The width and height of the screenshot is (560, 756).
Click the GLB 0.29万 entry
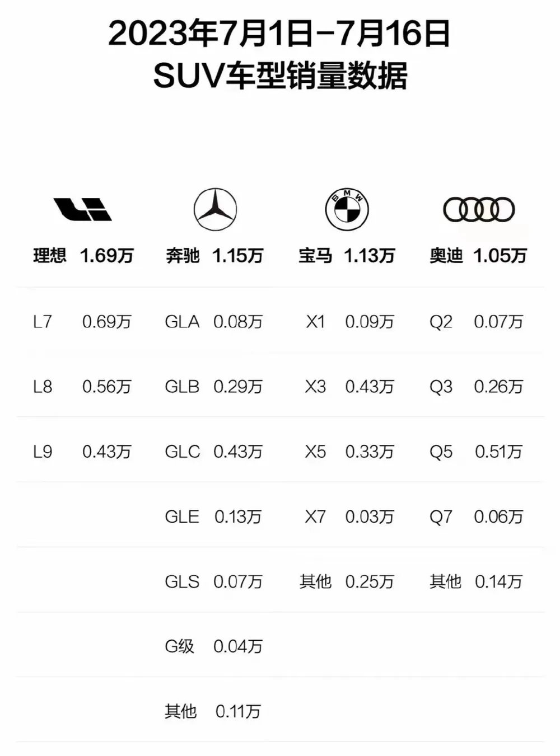(214, 387)
